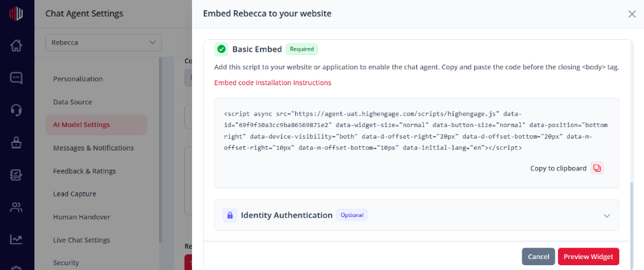Click the HighEngage logo icon
644x270 pixels.
coord(17,13)
